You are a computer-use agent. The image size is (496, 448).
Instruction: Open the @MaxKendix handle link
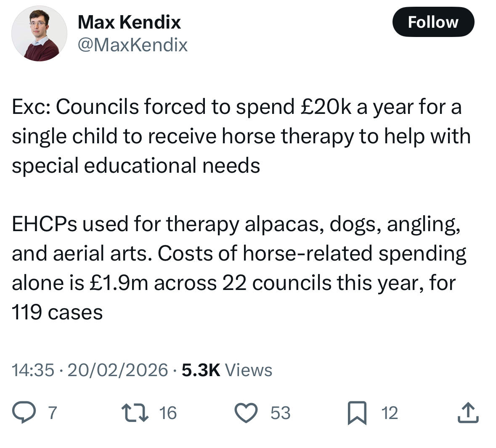click(133, 45)
